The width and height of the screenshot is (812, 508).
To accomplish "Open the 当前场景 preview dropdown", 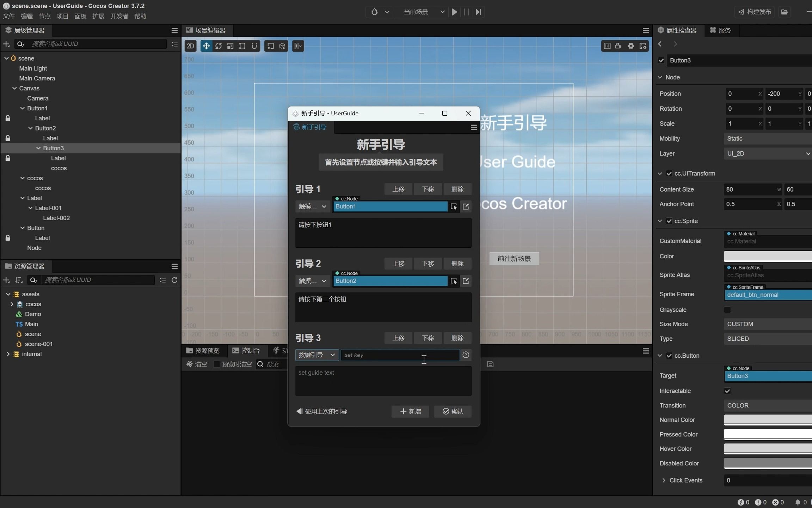I will tap(424, 12).
